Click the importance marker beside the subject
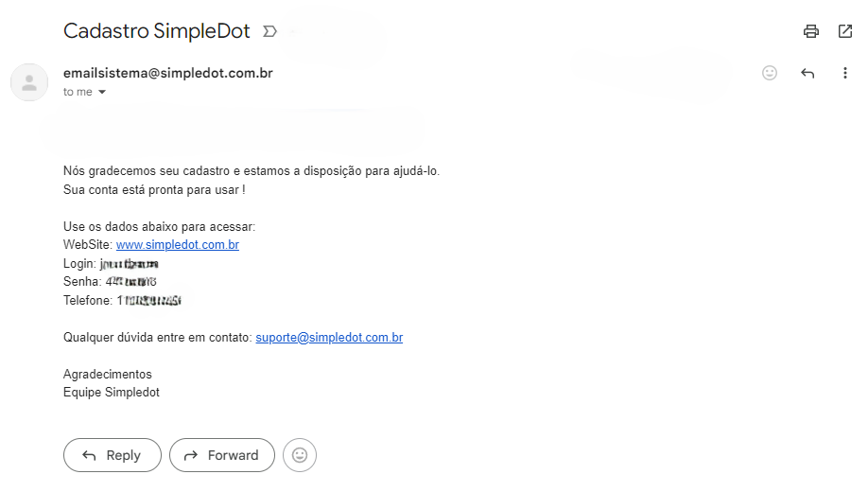The width and height of the screenshot is (868, 492). 269,31
